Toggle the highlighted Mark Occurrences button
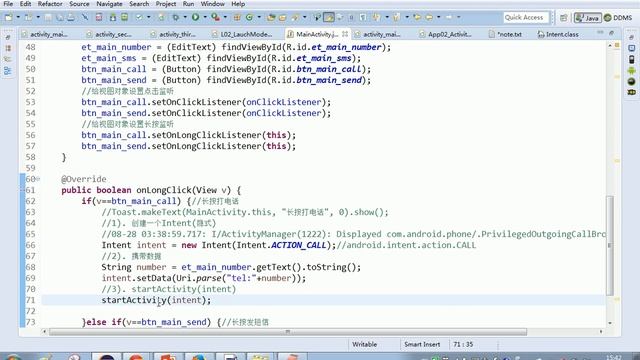 click(329, 17)
